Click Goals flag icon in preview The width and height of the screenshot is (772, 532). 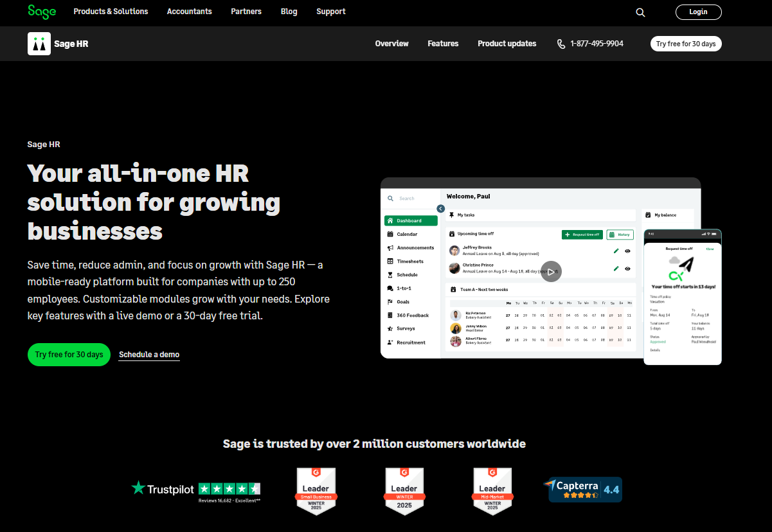(x=390, y=302)
